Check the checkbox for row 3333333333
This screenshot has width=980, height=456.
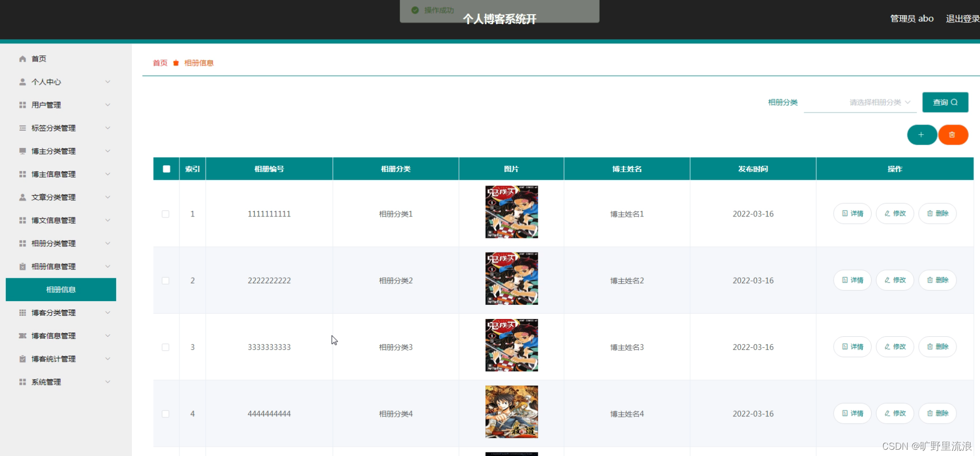point(165,347)
